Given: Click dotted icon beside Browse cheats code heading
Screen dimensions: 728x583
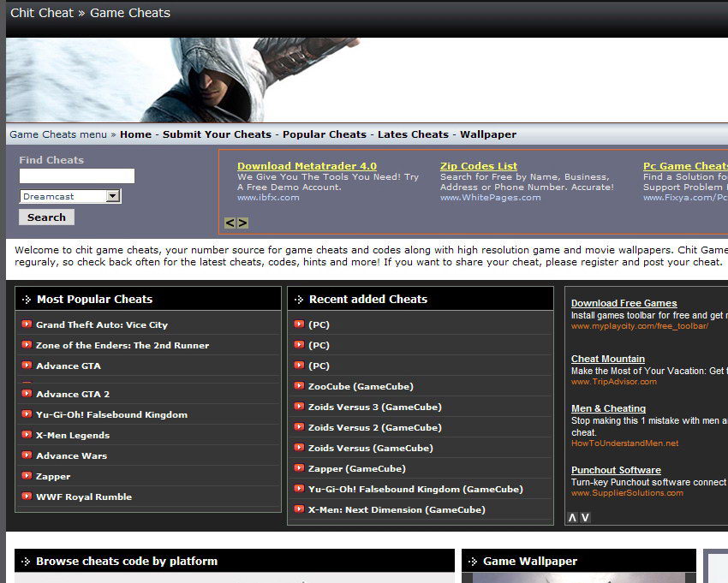Looking at the screenshot, I should [26, 562].
